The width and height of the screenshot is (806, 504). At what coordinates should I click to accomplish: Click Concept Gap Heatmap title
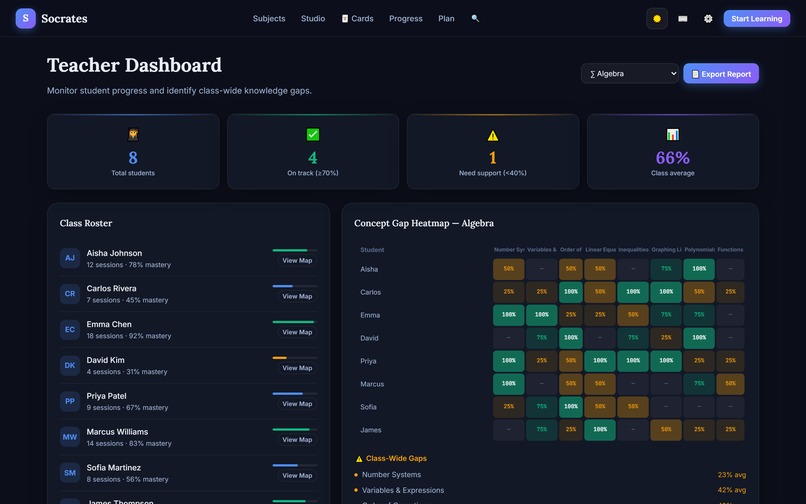tap(424, 223)
